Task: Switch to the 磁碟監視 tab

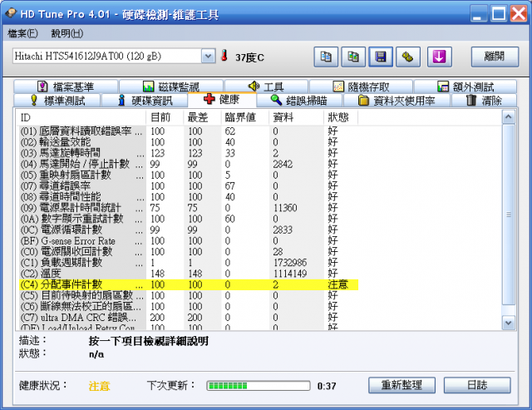Action: [x=171, y=86]
